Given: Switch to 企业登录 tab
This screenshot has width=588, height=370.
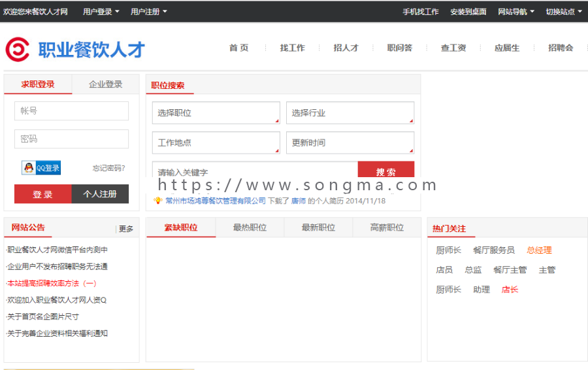Looking at the screenshot, I should 106,84.
